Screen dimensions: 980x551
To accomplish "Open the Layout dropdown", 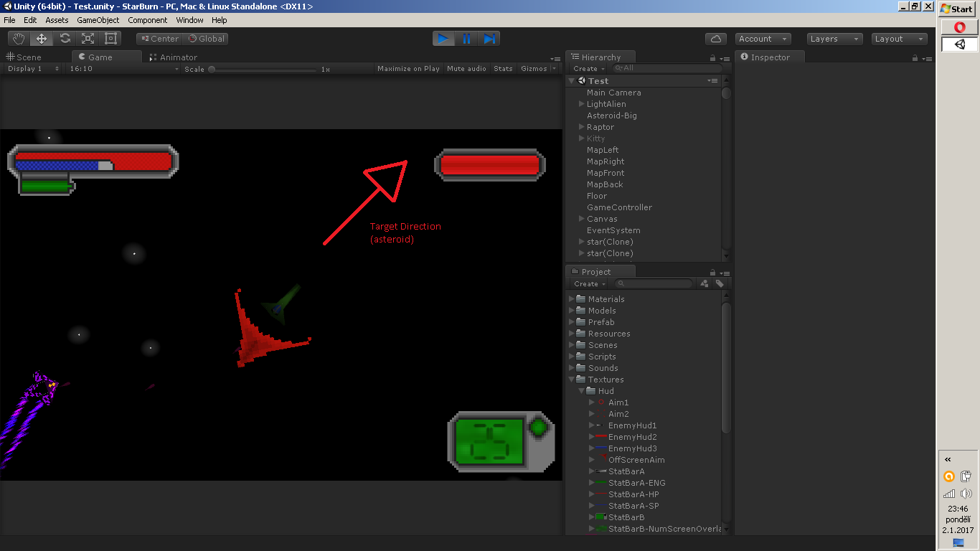I will pyautogui.click(x=899, y=38).
